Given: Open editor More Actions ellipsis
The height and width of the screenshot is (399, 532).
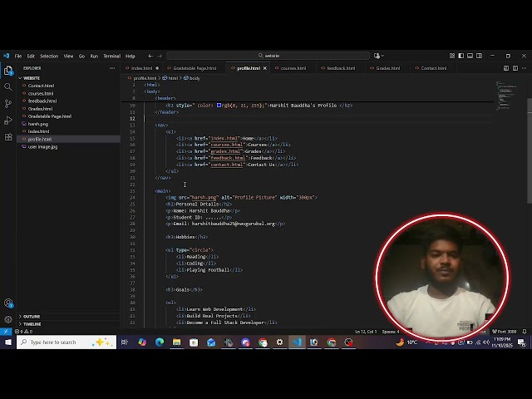Looking at the screenshot, I should coord(525,68).
